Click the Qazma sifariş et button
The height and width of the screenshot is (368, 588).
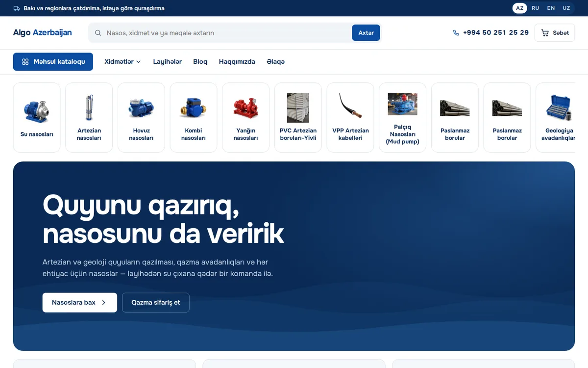(156, 303)
